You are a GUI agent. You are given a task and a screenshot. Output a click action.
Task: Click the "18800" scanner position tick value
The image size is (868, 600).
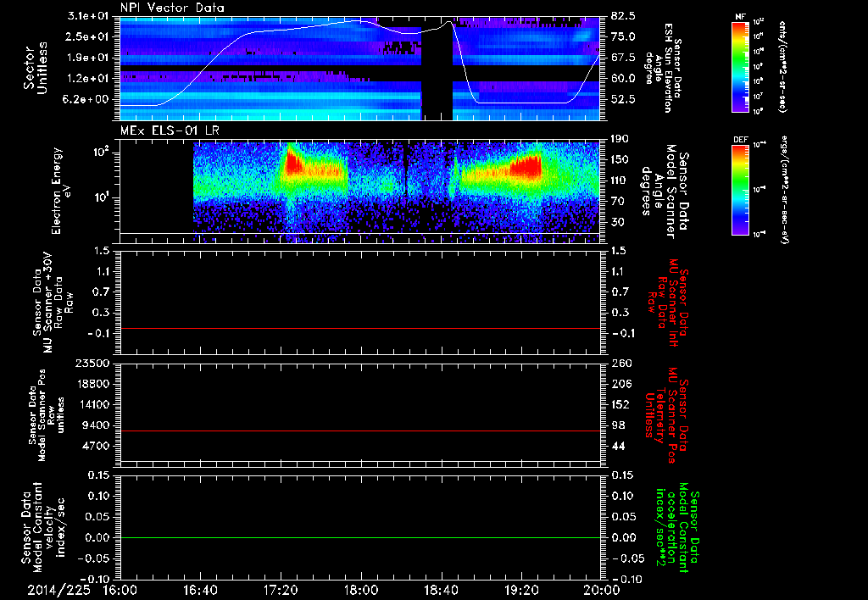coord(92,384)
